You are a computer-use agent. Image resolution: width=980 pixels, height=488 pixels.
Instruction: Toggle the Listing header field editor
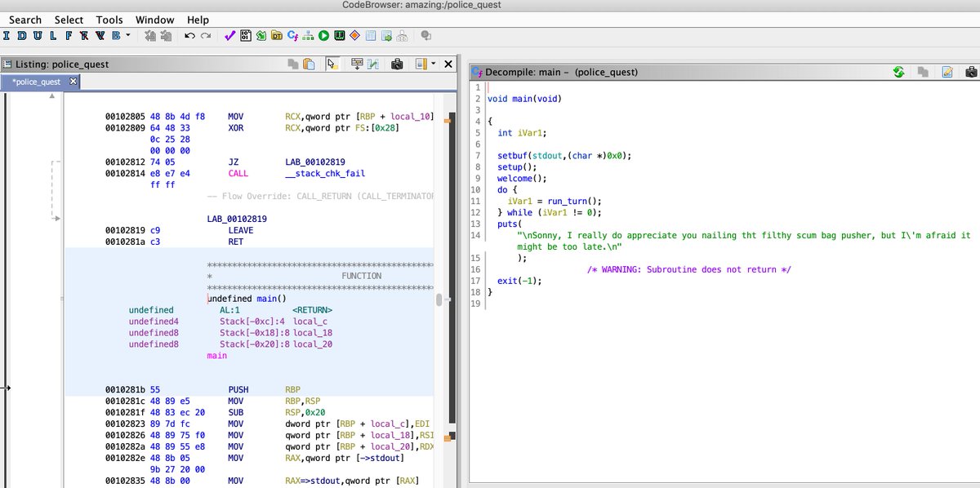357,64
